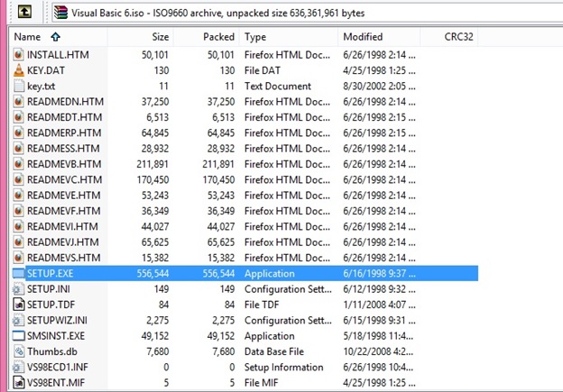
Task: Click the VLC cone icon beside KEY.DAT
Action: pos(18,70)
